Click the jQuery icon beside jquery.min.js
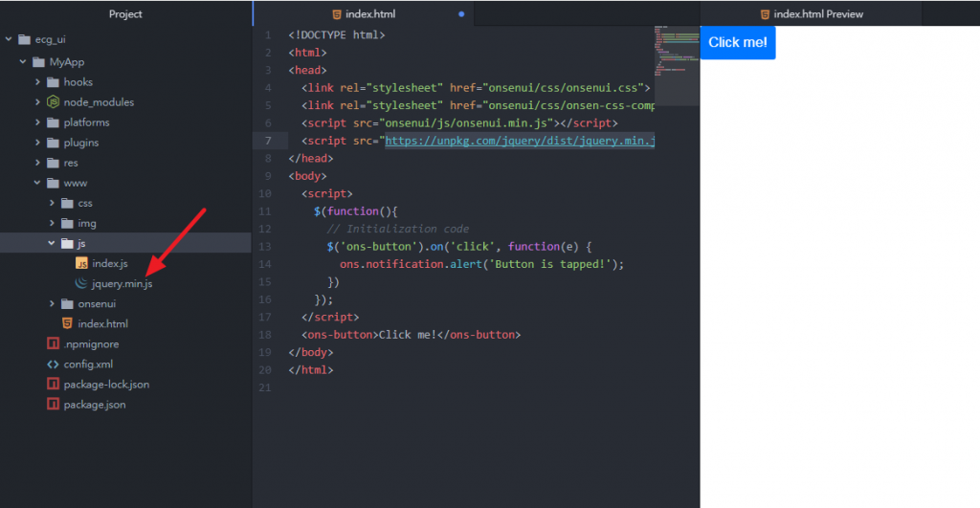This screenshot has height=508, width=980. point(81,283)
